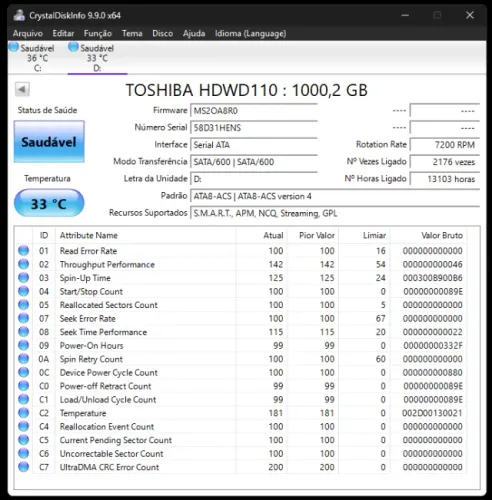The image size is (492, 500).
Task: Click the status orb for Uncorrectable Sector Count
Action: pos(23,453)
